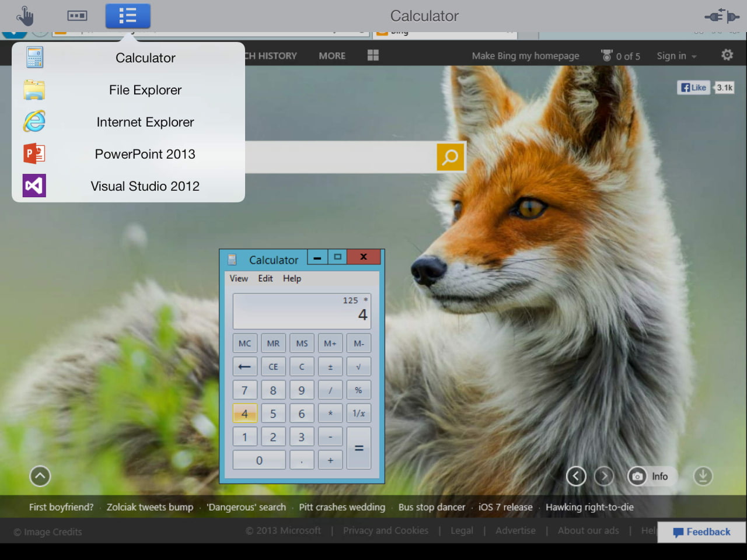Screen dimensions: 747x560
Task: Select the touch pointer icon in the toolbar
Action: 26,16
